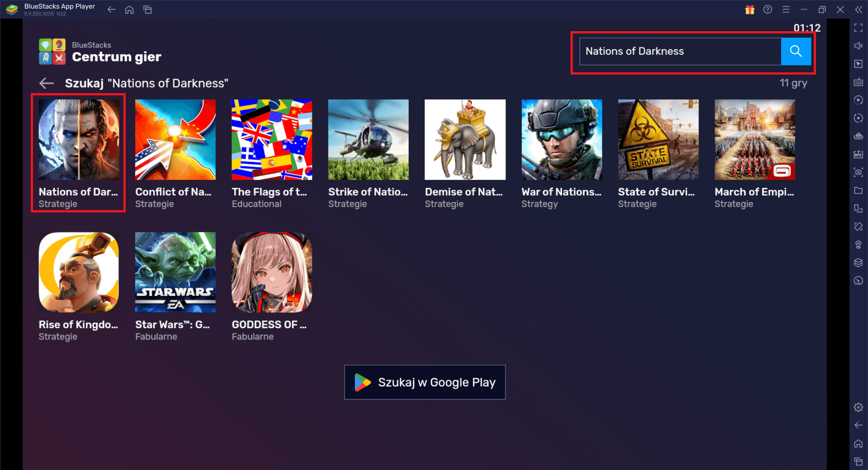Click War of Nations... title text
The width and height of the screenshot is (868, 470).
click(x=561, y=192)
